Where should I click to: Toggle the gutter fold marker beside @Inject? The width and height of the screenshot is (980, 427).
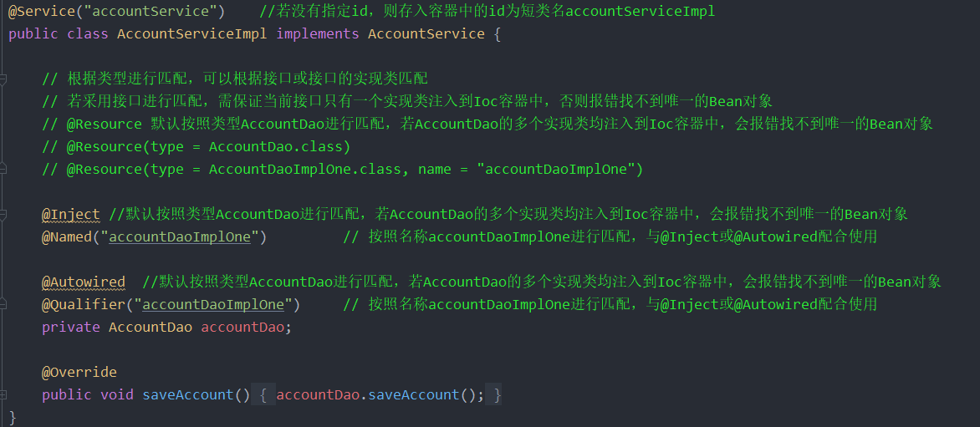coord(3,215)
